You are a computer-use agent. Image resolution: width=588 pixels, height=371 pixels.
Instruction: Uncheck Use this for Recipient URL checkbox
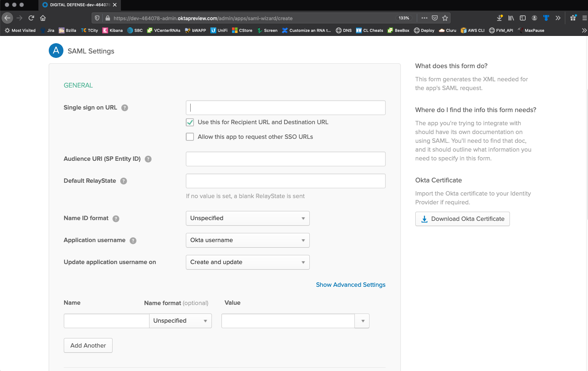(190, 122)
